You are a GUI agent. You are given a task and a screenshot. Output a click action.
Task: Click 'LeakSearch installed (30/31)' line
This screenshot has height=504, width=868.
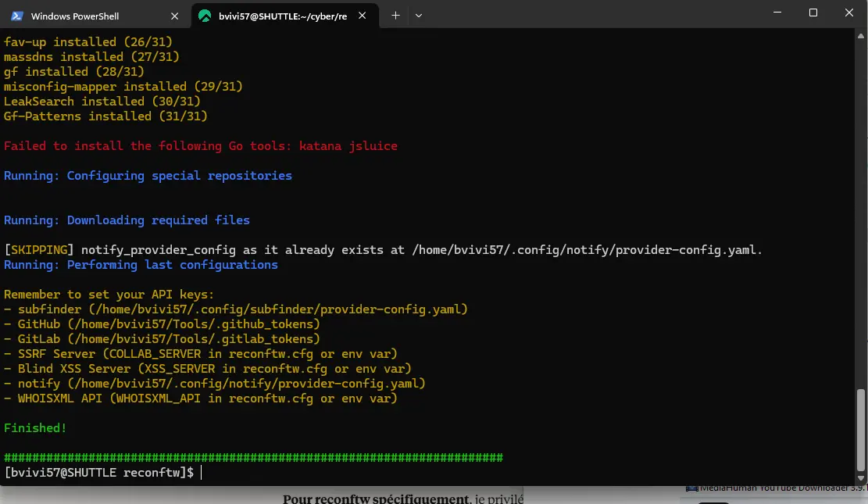pyautogui.click(x=102, y=102)
